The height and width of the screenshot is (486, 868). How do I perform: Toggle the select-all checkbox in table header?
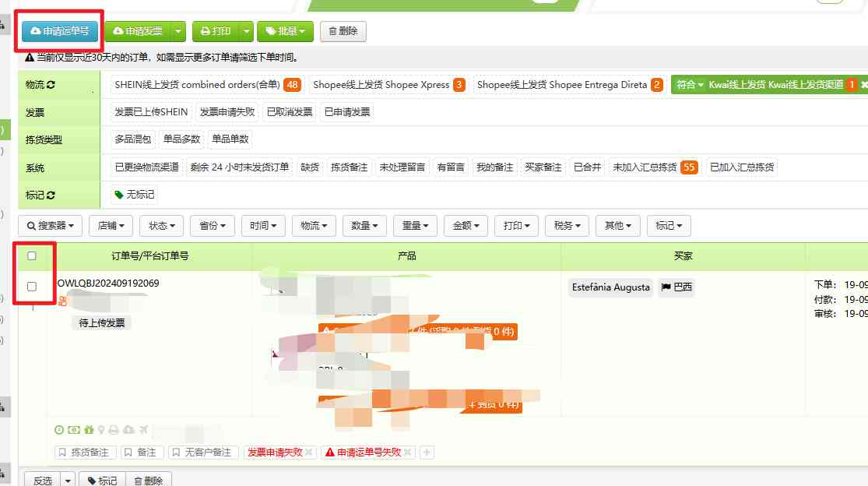32,255
